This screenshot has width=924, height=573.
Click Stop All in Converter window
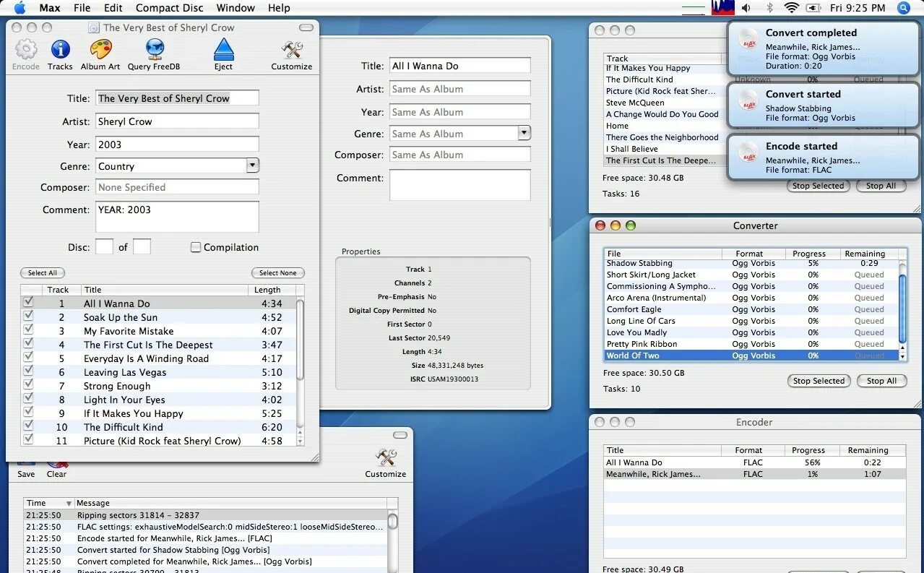pos(881,381)
